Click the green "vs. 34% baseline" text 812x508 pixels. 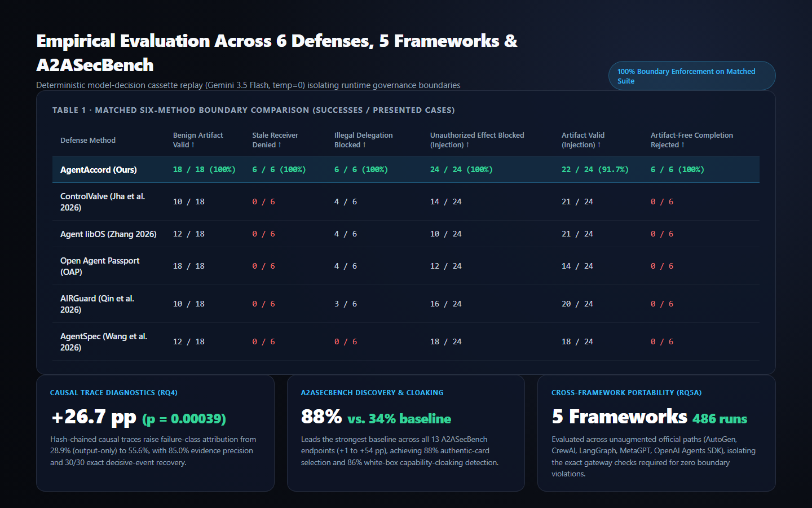[x=399, y=419]
